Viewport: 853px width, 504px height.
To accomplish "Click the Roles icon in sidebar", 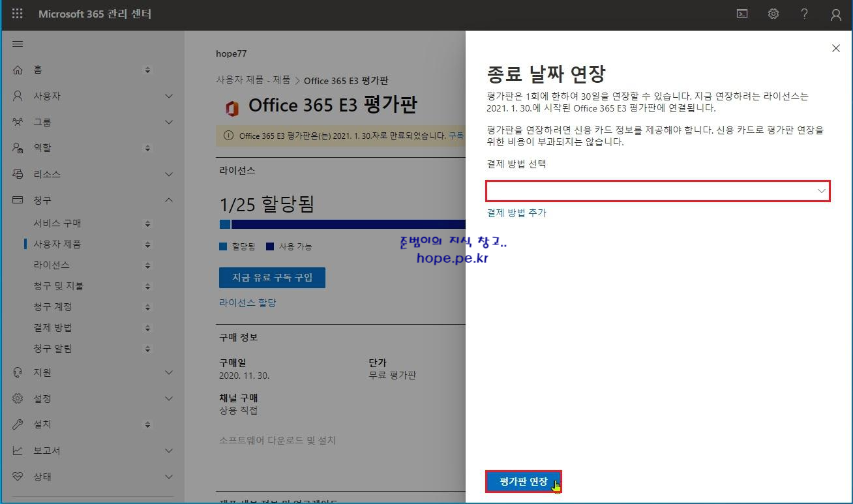I will pos(18,148).
